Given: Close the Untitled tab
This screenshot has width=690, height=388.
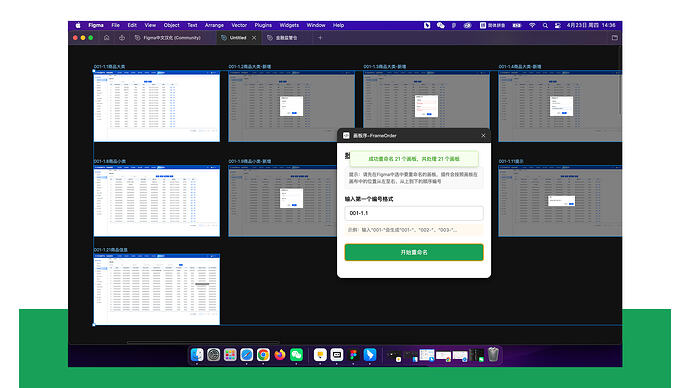Looking at the screenshot, I should [x=254, y=38].
